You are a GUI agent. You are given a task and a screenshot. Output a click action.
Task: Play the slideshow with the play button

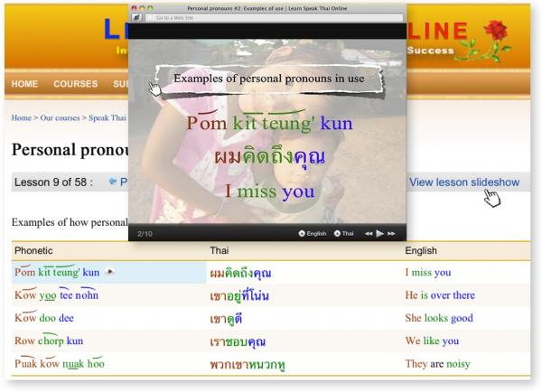[379, 234]
